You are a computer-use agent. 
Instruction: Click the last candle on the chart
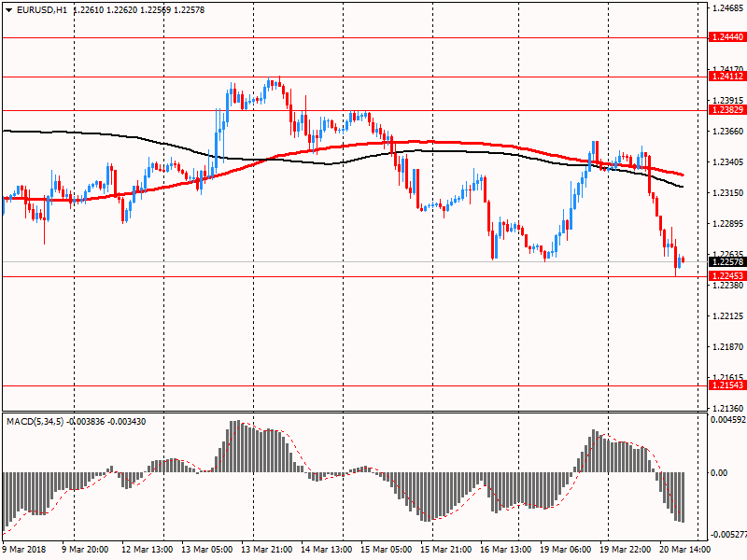(x=683, y=260)
